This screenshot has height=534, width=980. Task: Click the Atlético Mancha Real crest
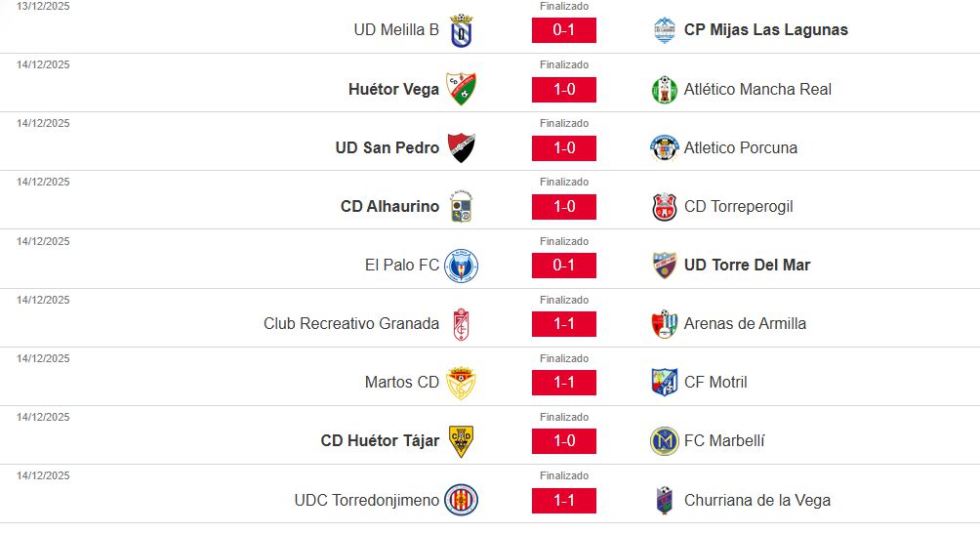(x=665, y=89)
